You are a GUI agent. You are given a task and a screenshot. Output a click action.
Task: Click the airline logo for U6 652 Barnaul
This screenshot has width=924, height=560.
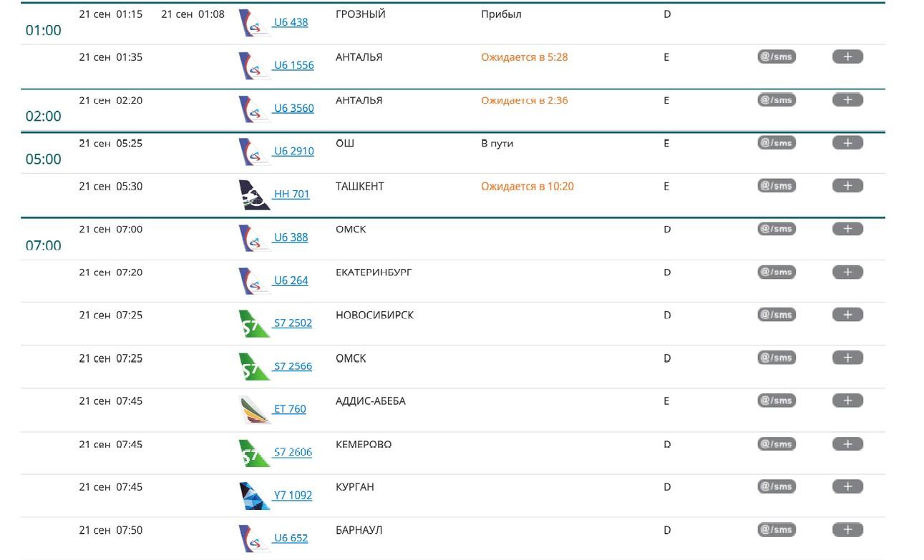point(254,539)
